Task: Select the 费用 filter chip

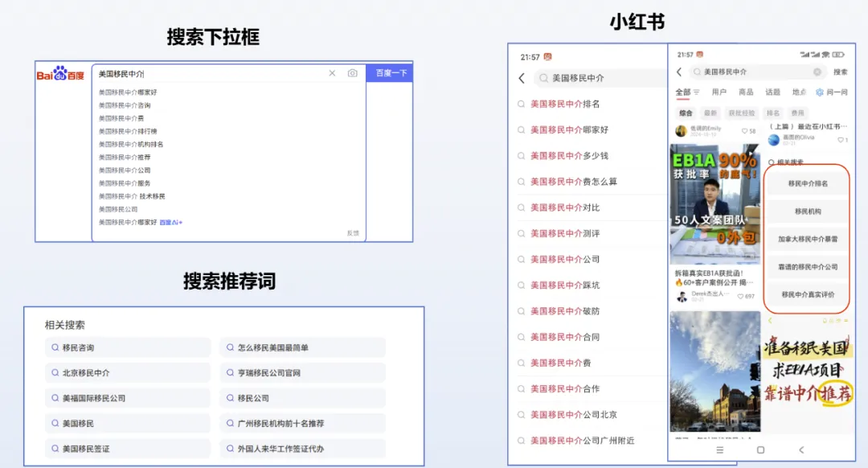Action: 798,113
